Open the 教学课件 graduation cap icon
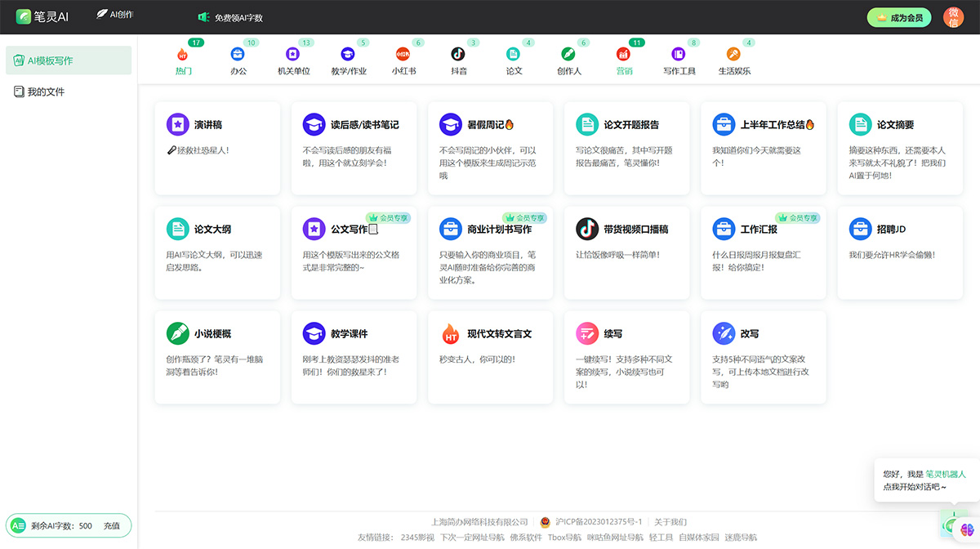This screenshot has height=549, width=980. (315, 333)
